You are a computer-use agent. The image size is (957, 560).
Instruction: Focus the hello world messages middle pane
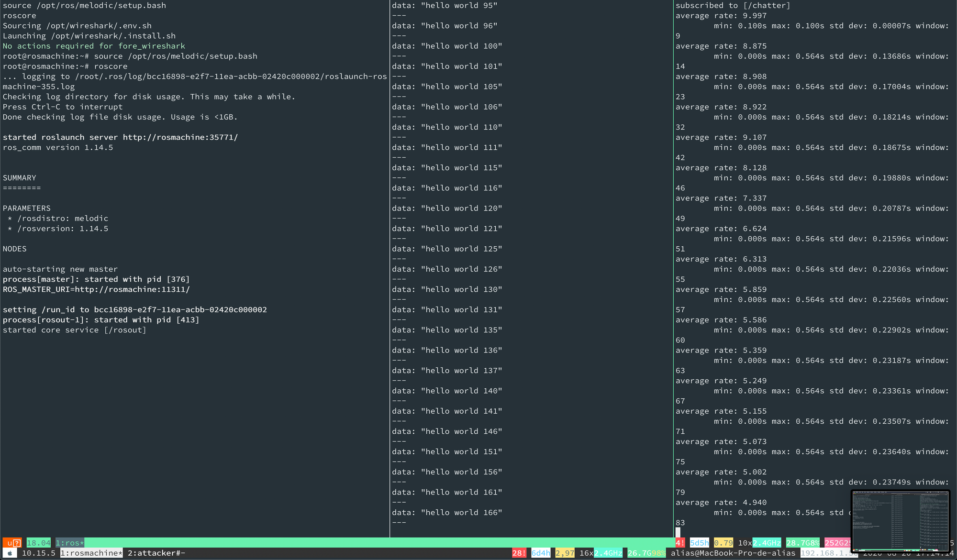point(531,268)
